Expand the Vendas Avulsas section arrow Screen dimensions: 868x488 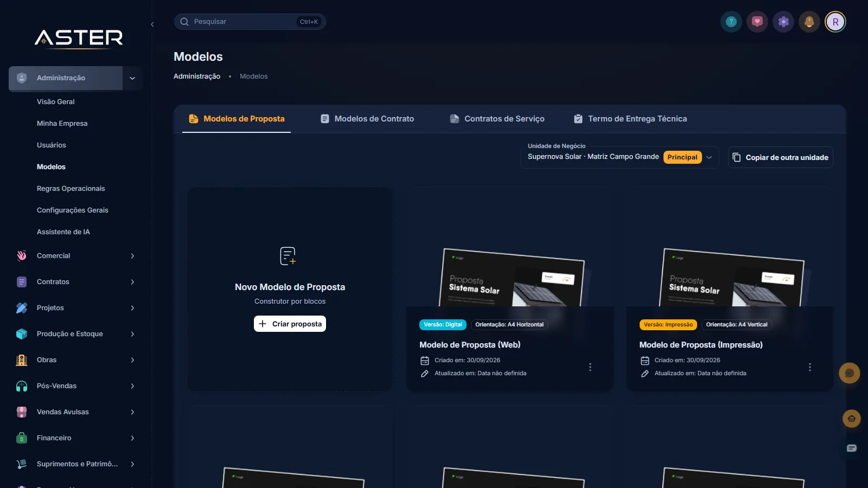point(132,412)
